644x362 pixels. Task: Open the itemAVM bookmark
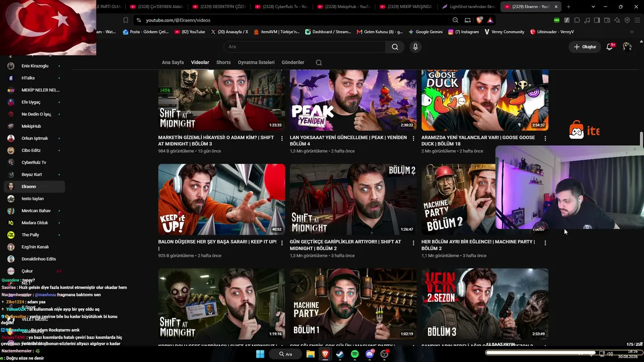277,32
